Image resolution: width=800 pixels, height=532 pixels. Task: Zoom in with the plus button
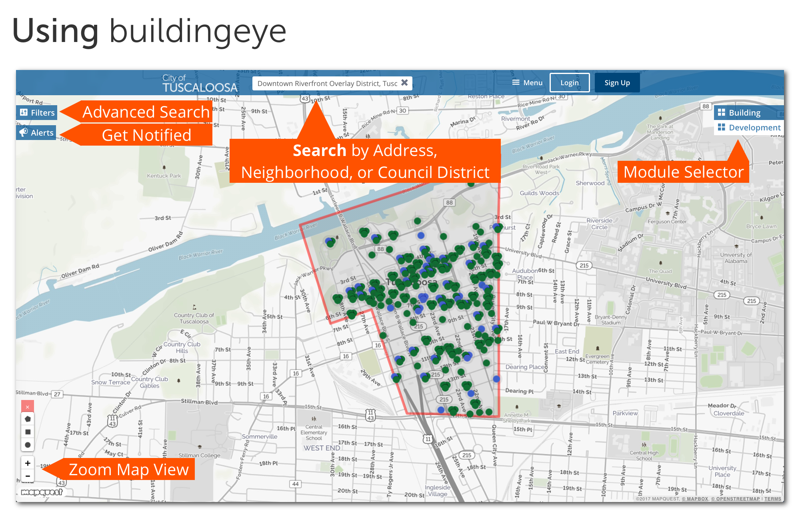tap(28, 463)
